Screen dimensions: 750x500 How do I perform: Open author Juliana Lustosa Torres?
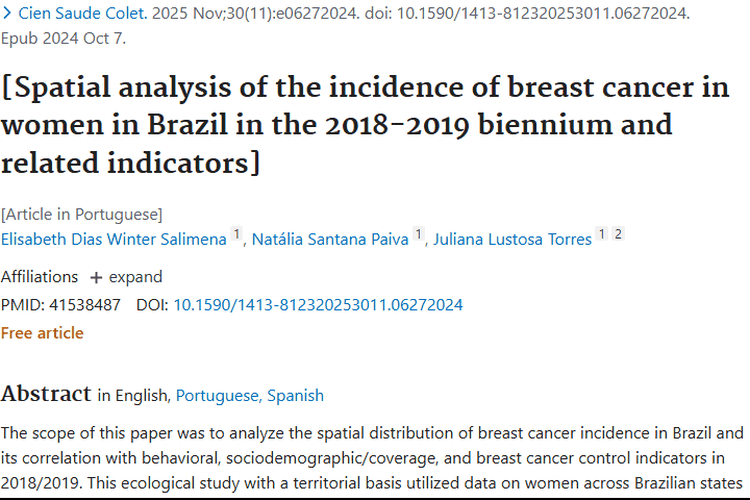pos(512,240)
